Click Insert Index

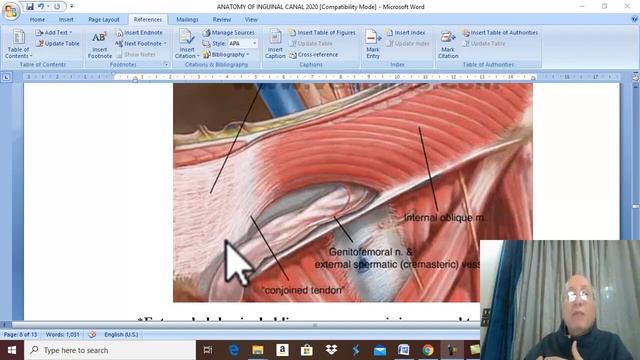[x=406, y=32]
